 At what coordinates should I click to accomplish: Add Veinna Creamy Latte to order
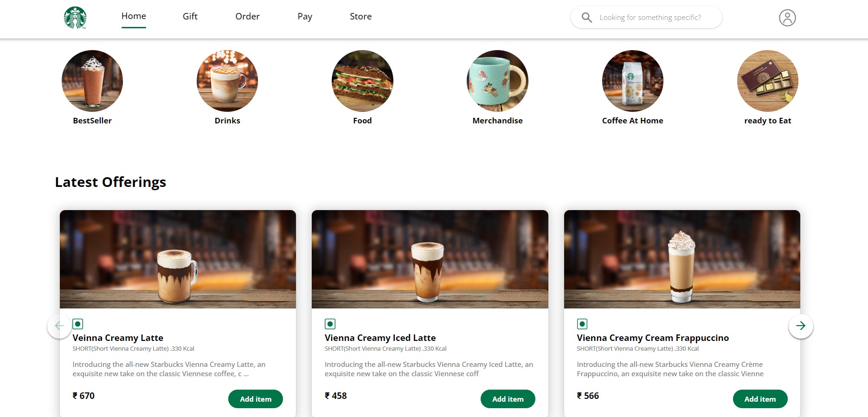[255, 399]
